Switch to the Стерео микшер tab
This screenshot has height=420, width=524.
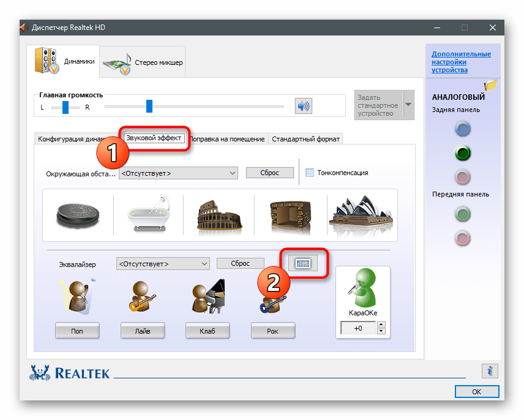(143, 62)
